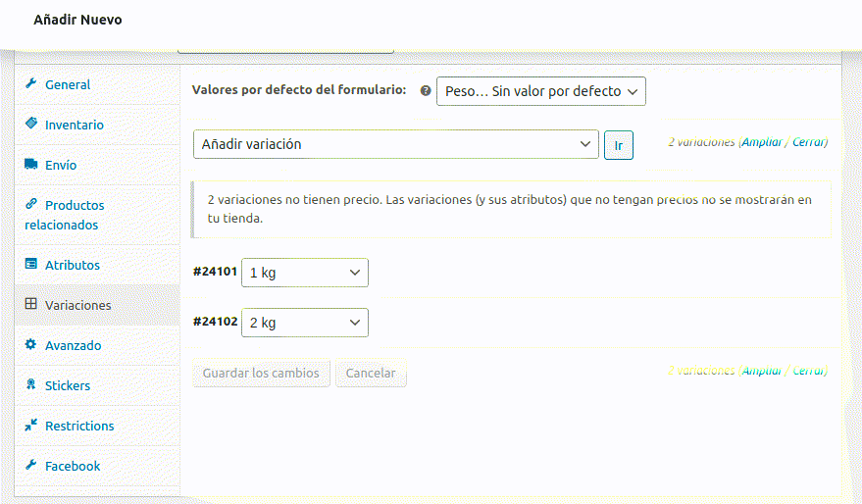
Task: Open the 1 kg dropdown for variation #24101
Action: click(304, 273)
